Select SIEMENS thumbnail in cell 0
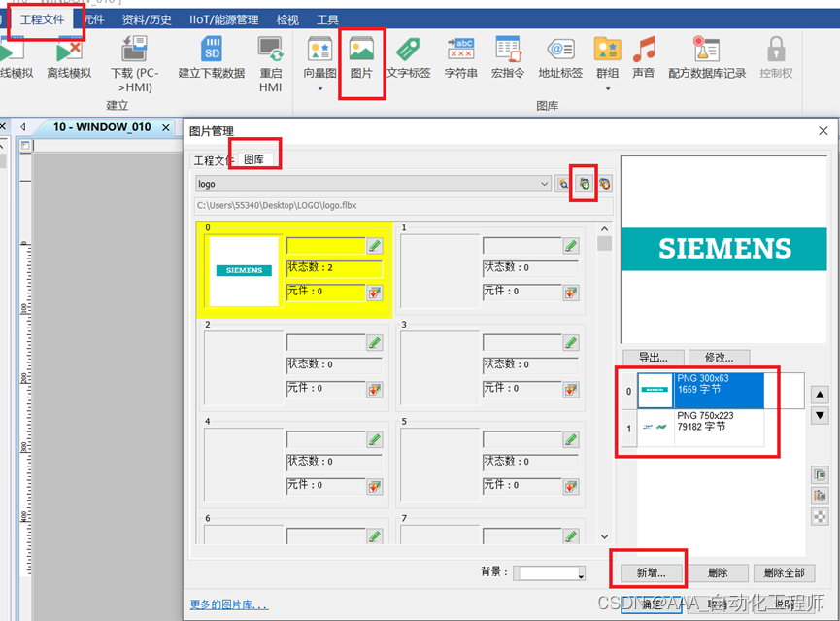The image size is (840, 621). click(245, 271)
